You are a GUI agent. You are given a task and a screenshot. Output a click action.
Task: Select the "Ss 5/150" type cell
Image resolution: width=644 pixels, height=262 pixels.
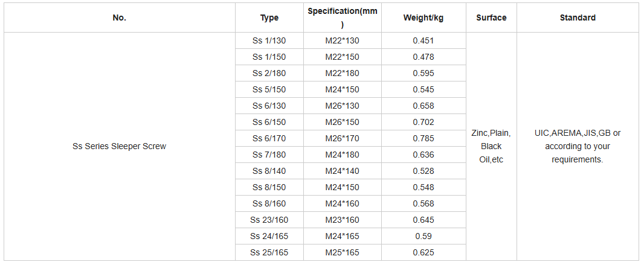tap(269, 89)
